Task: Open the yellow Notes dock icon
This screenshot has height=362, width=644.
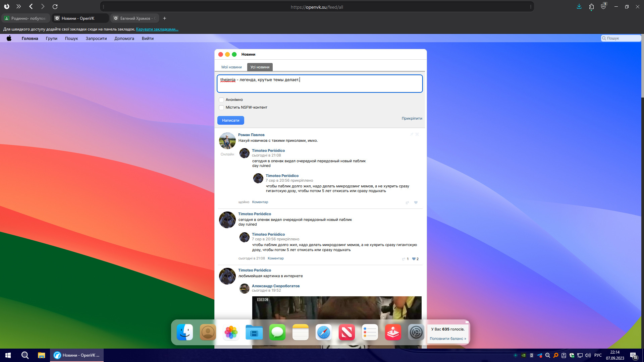Action: [x=301, y=333]
